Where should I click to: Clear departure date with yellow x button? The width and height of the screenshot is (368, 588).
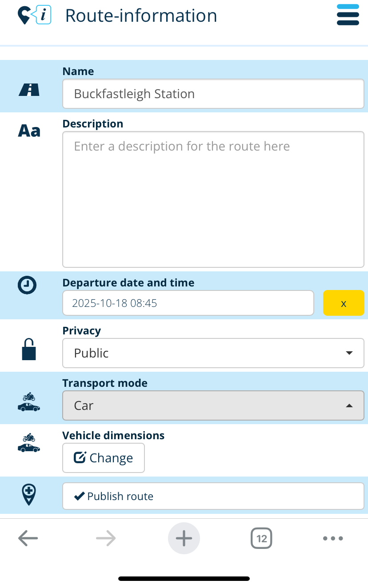pos(344,303)
